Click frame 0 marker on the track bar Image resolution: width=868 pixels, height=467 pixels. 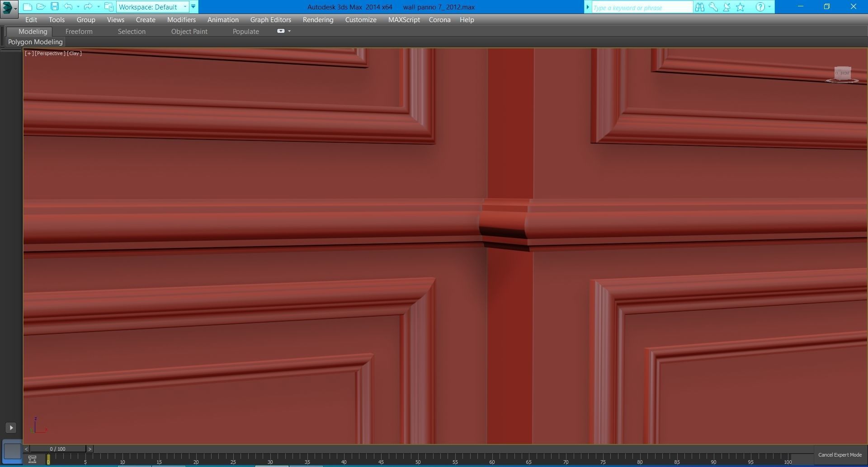click(x=48, y=459)
